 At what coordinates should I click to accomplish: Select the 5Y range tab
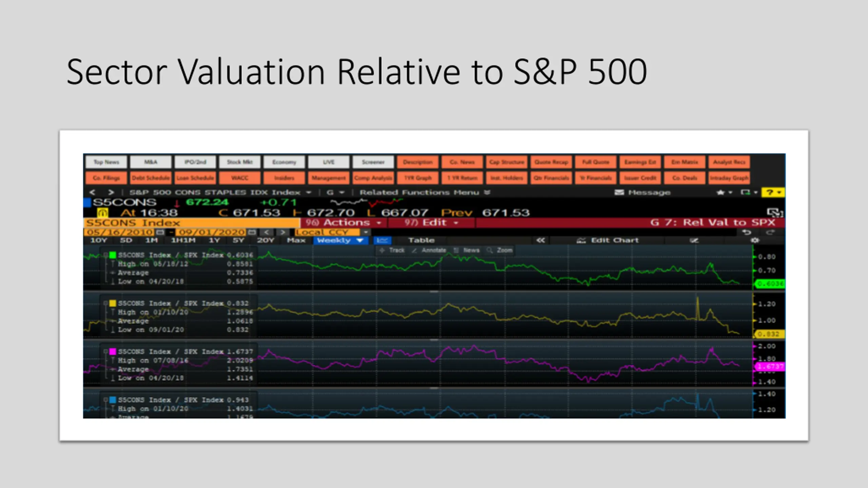click(x=238, y=240)
